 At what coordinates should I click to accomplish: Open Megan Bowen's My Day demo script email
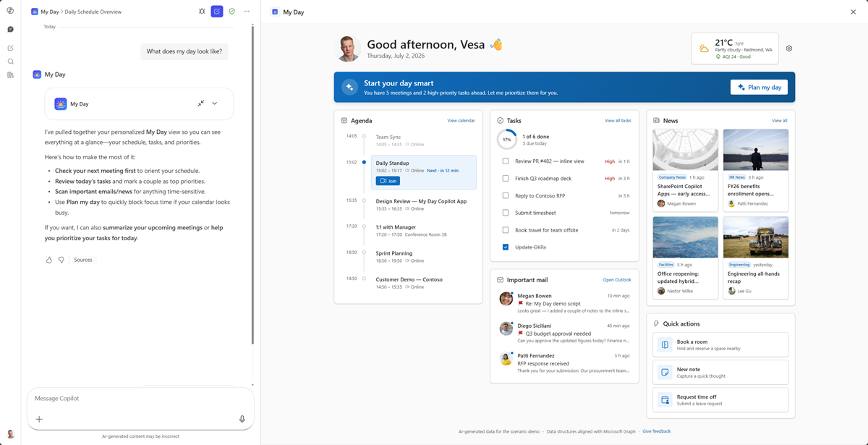564,303
